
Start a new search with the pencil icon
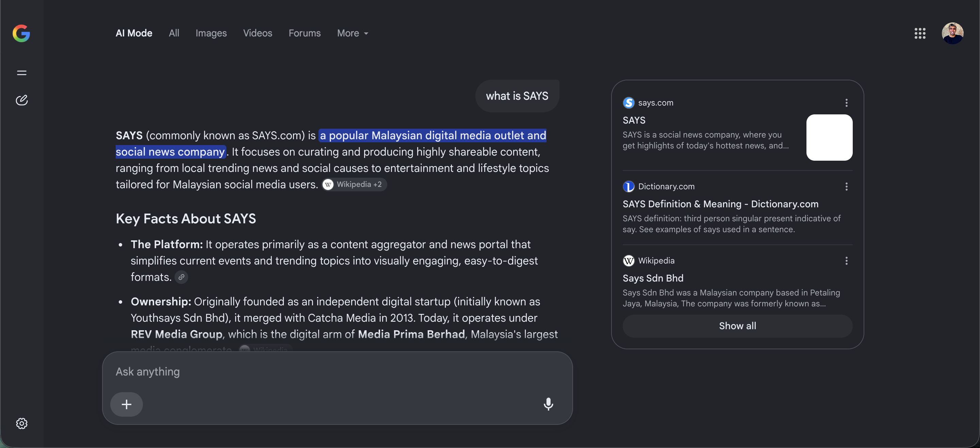[x=22, y=100]
